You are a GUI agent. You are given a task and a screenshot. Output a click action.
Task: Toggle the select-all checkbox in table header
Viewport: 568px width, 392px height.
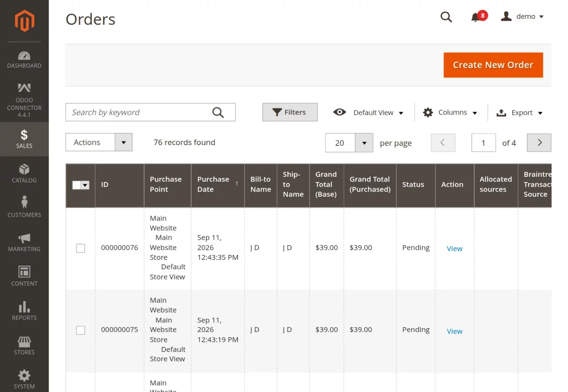76,185
